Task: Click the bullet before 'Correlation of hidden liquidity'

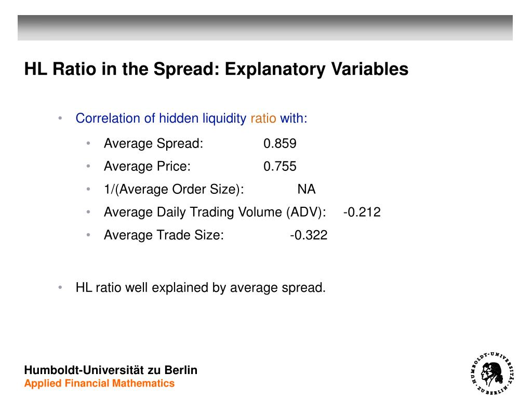Action: [x=60, y=118]
